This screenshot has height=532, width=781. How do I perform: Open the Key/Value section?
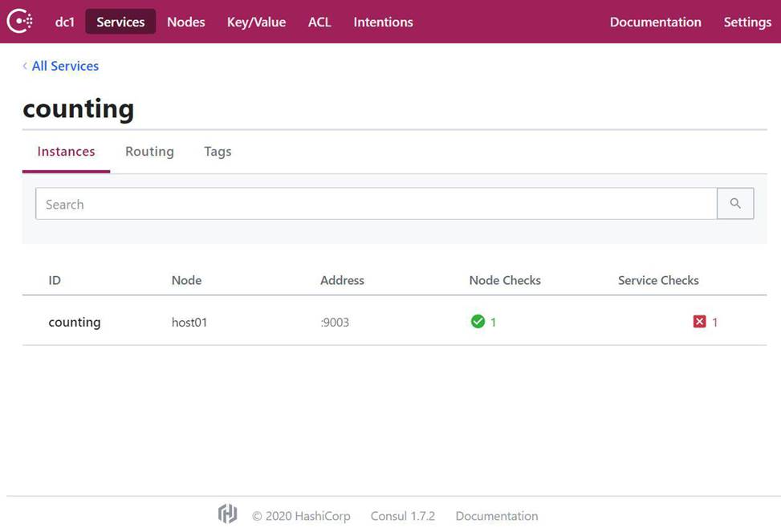pos(257,22)
